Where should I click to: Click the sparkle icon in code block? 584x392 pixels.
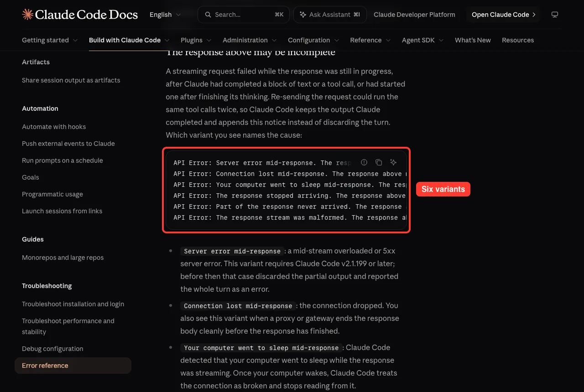coord(393,162)
